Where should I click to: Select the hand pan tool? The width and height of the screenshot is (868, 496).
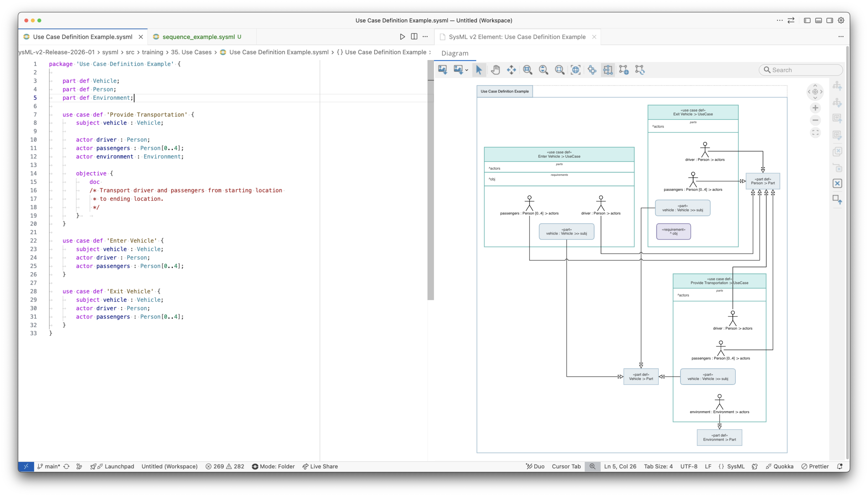point(495,70)
